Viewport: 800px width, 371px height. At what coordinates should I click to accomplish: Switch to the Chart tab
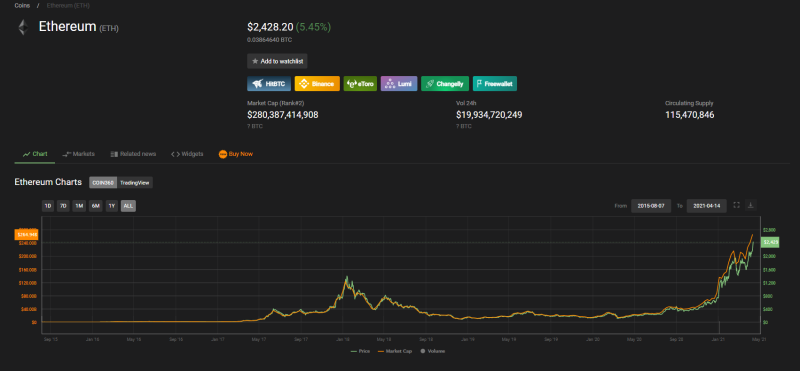click(x=35, y=154)
